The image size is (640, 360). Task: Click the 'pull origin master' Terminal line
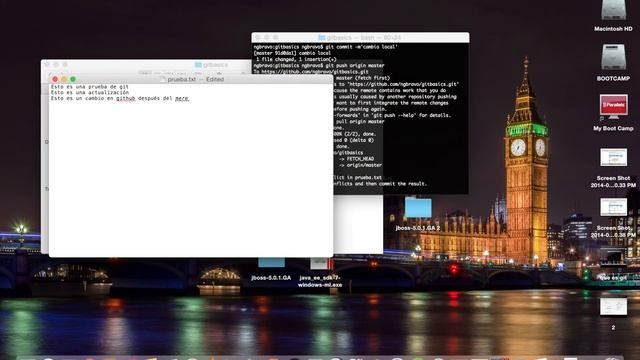coord(360,122)
